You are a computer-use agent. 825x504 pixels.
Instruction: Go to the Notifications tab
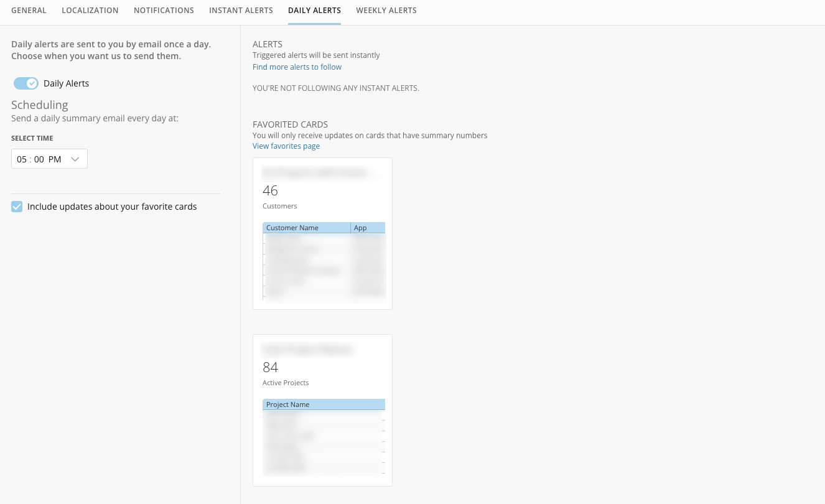164,11
